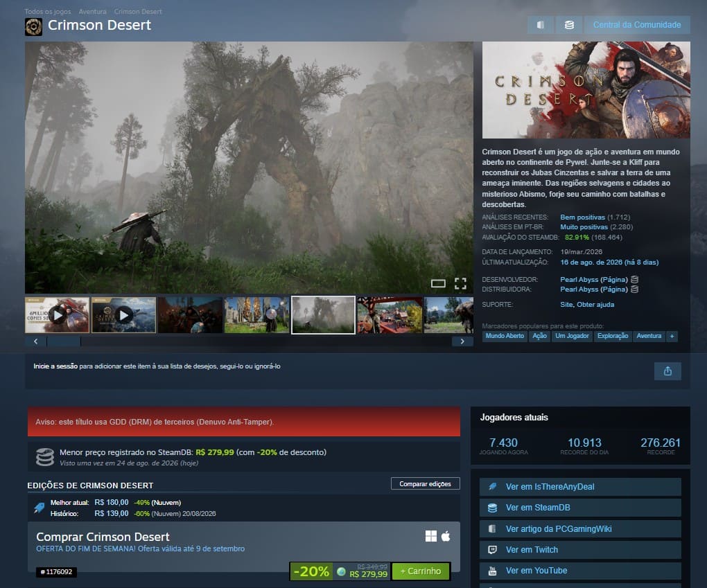Screen dimensions: 707x588
Task: Select the dark campfire screenshot thumbnail
Action: click(190, 315)
